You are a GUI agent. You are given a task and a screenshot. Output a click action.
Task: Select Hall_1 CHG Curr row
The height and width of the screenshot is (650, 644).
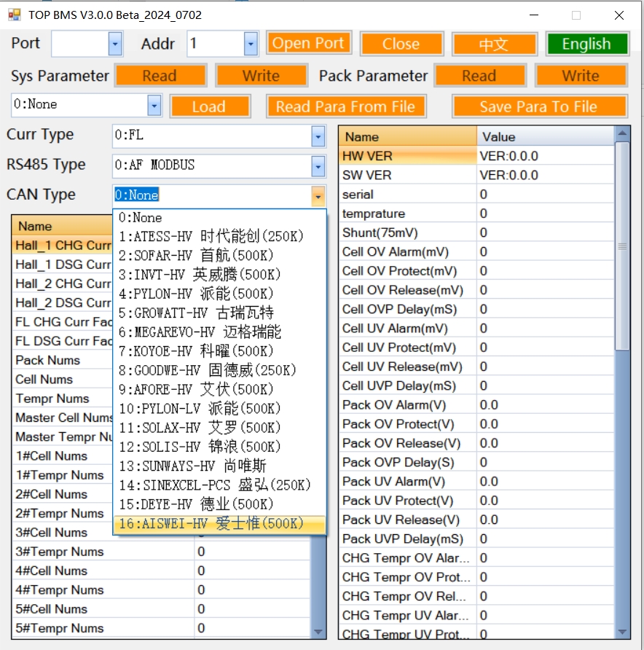63,246
